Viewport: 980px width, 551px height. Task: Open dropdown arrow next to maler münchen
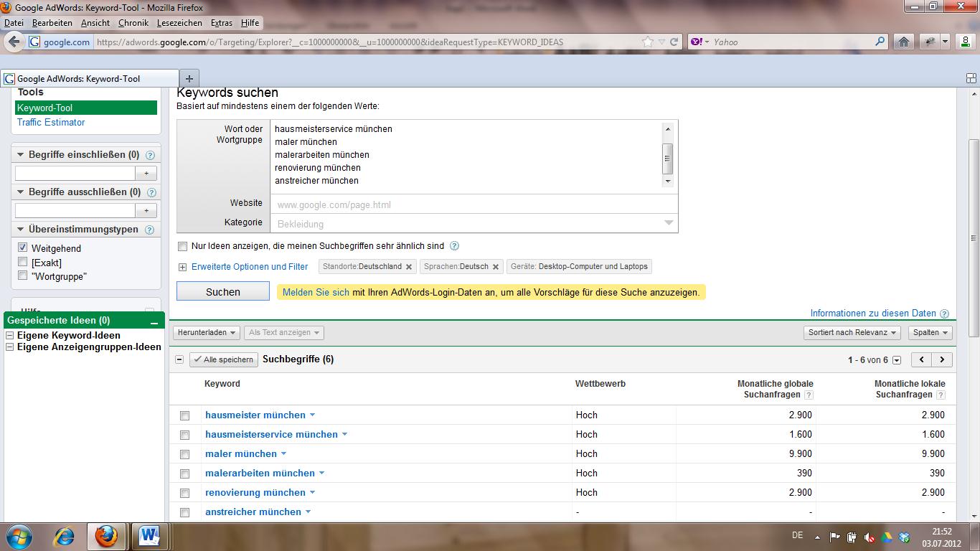[283, 454]
